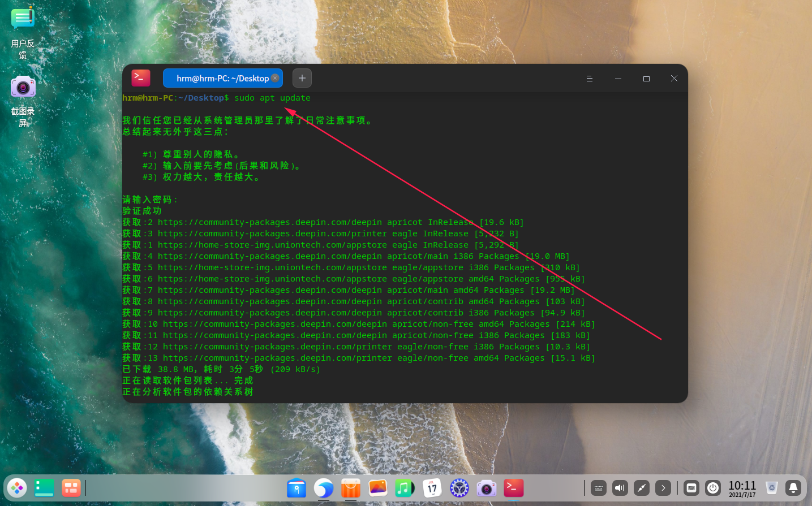
Task: Minimize the terminal window
Action: point(618,79)
